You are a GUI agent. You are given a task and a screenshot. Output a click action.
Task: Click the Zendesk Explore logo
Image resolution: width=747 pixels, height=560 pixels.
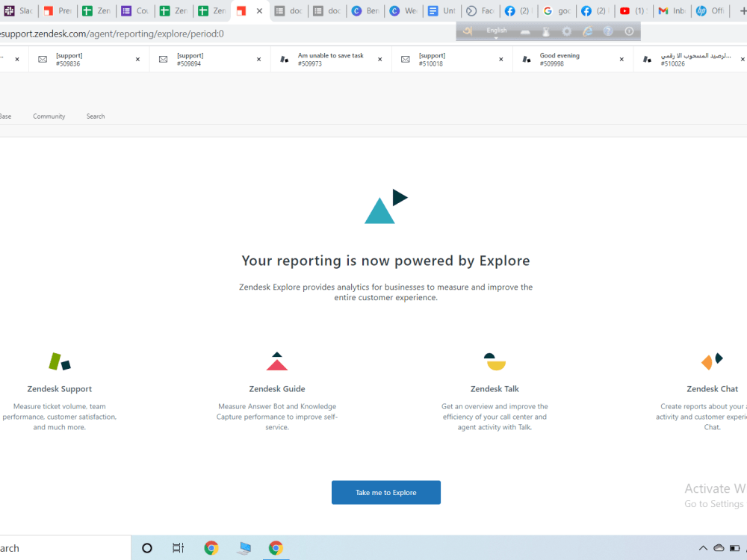point(386,206)
